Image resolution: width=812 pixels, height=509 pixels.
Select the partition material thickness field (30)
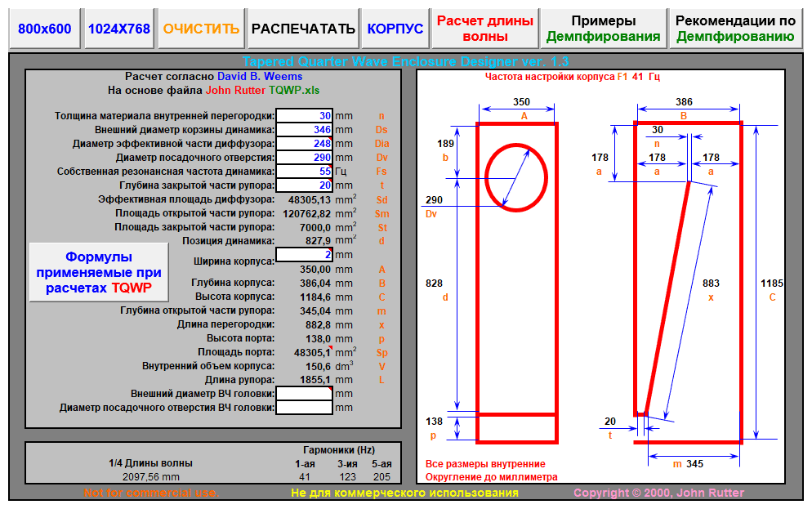point(304,116)
